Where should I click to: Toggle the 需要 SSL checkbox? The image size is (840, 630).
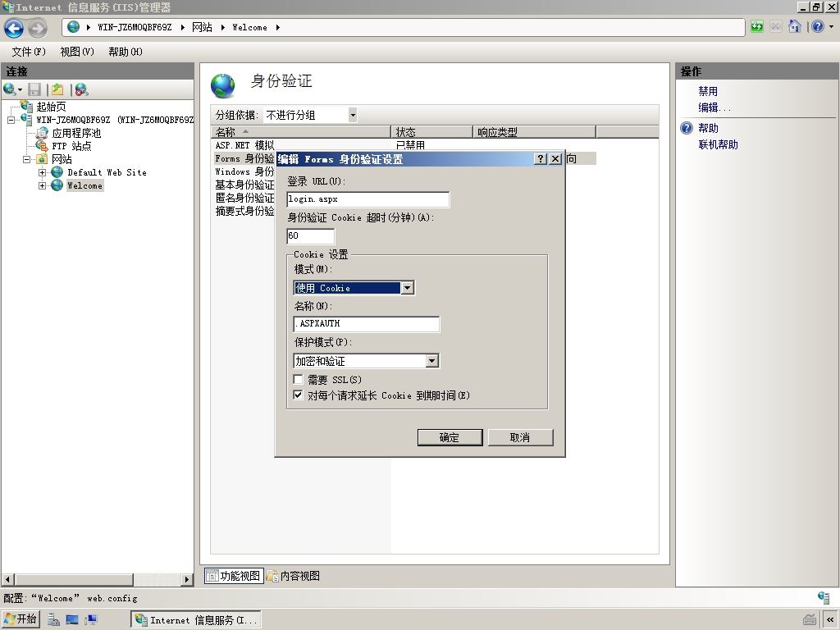tap(299, 379)
